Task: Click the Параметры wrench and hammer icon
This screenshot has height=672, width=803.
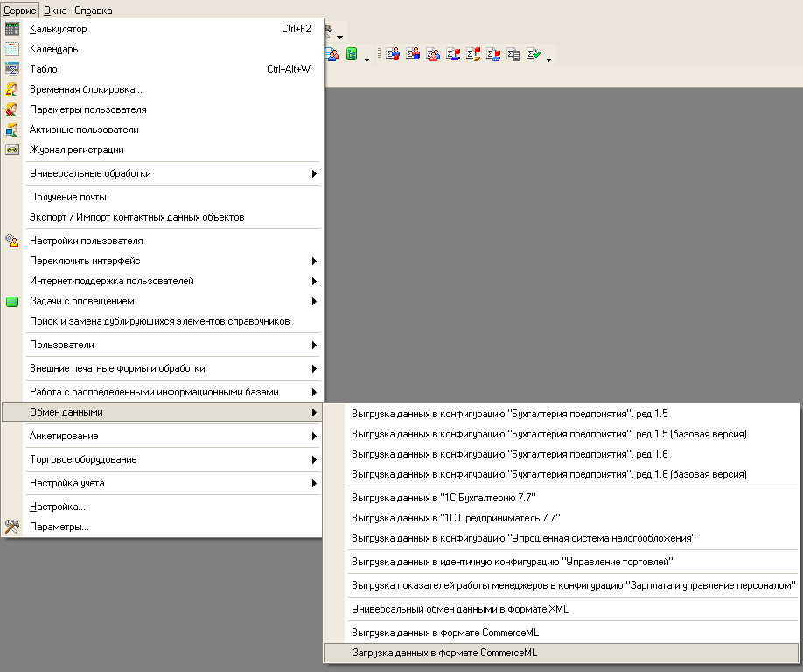Action: coord(12,527)
